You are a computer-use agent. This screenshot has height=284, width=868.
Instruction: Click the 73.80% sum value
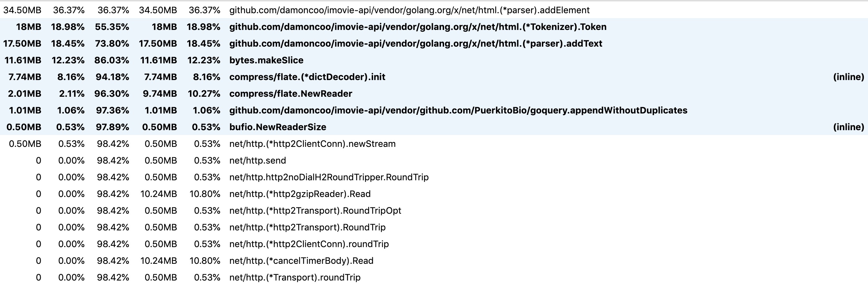point(112,44)
